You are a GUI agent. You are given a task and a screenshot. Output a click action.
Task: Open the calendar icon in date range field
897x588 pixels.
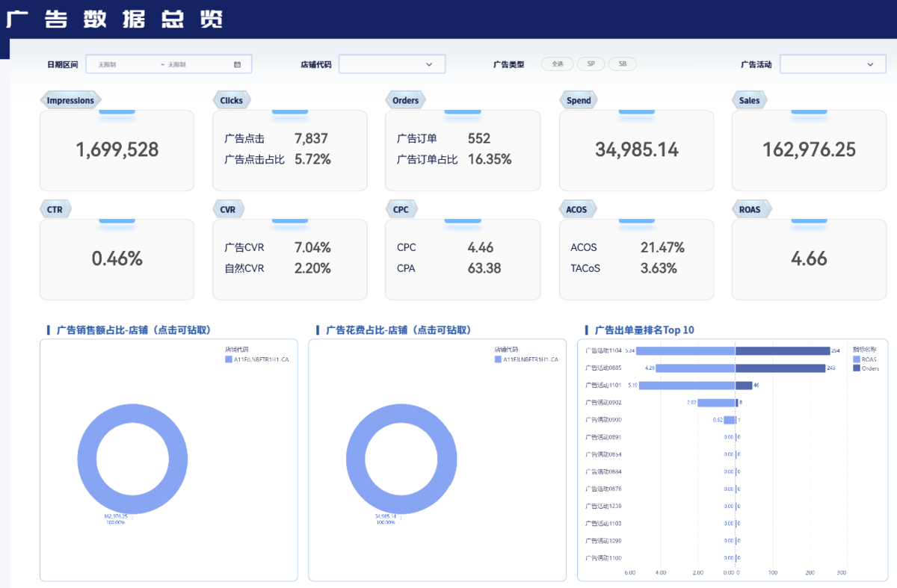237,64
